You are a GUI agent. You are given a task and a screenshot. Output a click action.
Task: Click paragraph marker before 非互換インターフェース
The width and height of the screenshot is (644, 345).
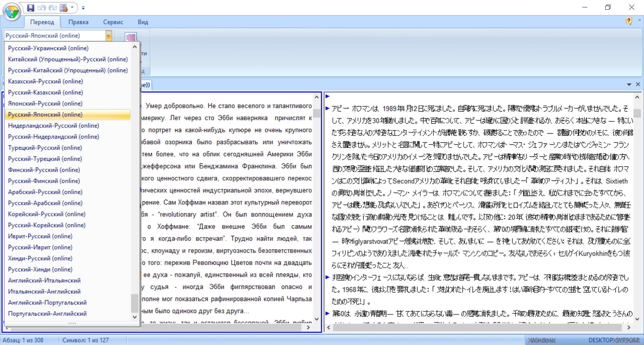point(328,277)
